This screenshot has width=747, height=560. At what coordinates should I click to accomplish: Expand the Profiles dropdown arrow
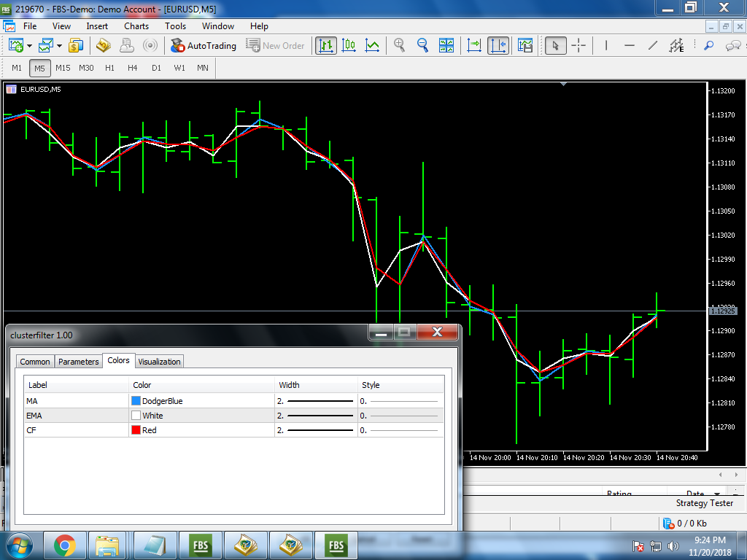[60, 46]
